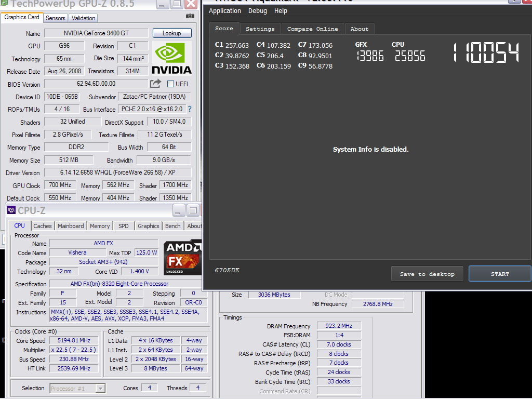Switch to GPU-Z Validation tab
This screenshot has height=399, width=532.
tap(83, 18)
